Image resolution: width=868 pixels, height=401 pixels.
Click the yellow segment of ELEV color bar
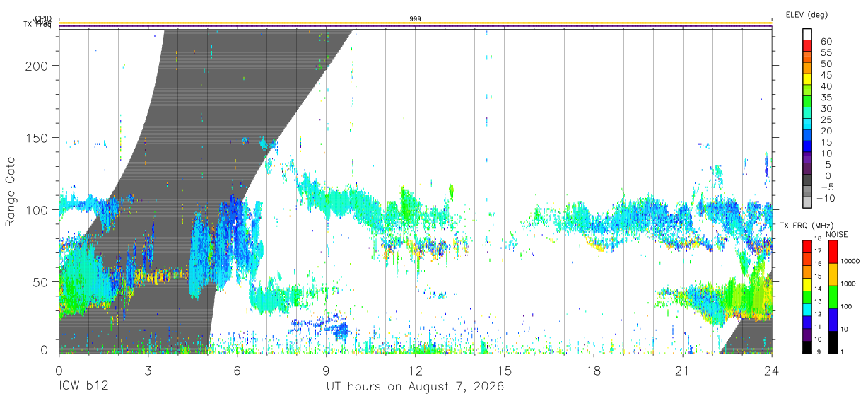click(807, 79)
